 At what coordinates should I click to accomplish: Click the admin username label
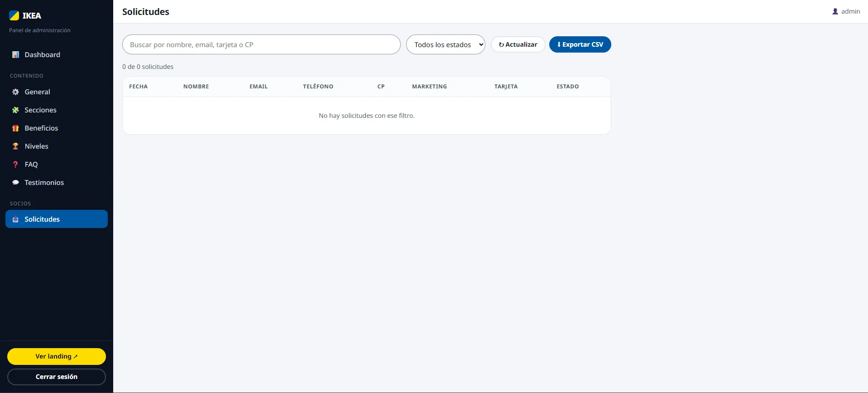click(851, 11)
